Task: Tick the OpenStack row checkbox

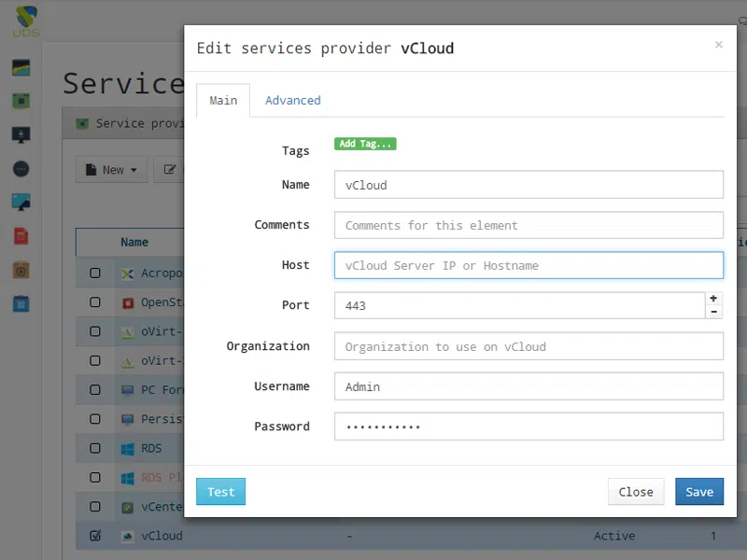Action: point(95,302)
